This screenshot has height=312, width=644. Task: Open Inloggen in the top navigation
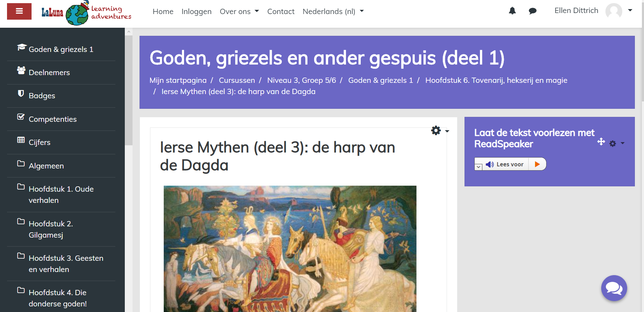pyautogui.click(x=197, y=12)
